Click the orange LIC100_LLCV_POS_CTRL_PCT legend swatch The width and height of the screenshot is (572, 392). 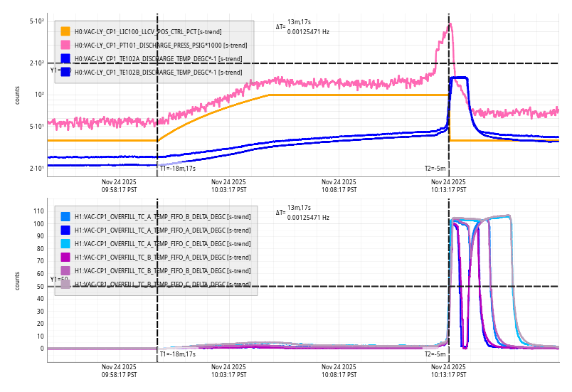point(65,31)
